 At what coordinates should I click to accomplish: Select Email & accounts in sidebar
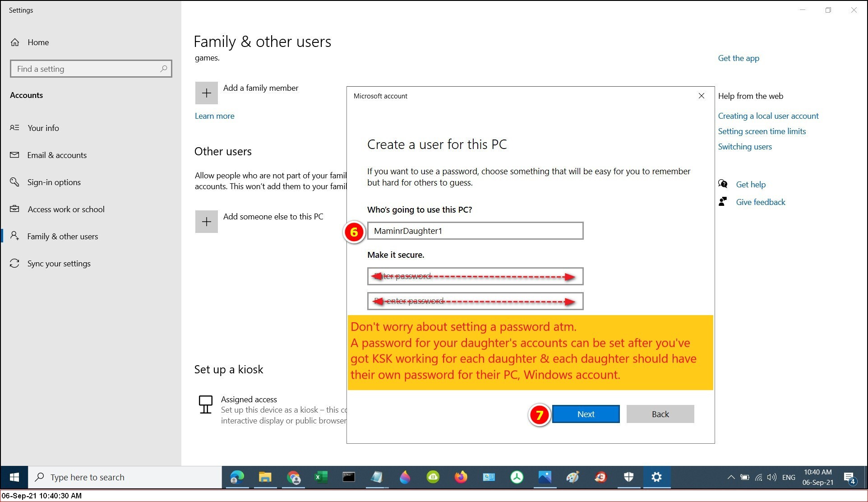[x=57, y=155]
